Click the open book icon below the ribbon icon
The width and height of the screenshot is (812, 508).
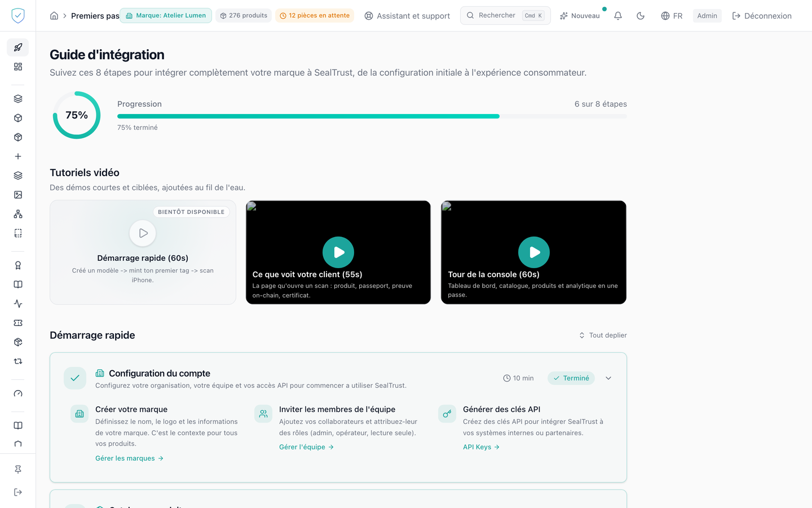tap(18, 284)
